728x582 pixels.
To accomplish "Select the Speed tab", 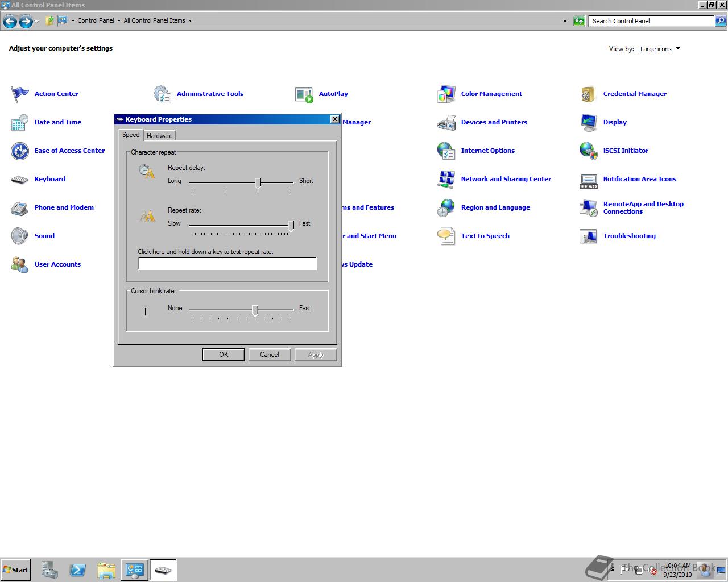I will click(131, 135).
